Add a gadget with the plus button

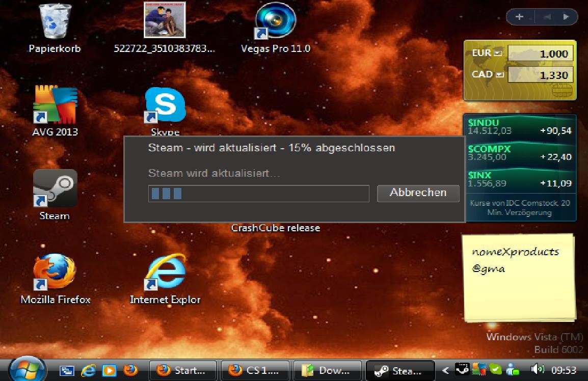[519, 17]
